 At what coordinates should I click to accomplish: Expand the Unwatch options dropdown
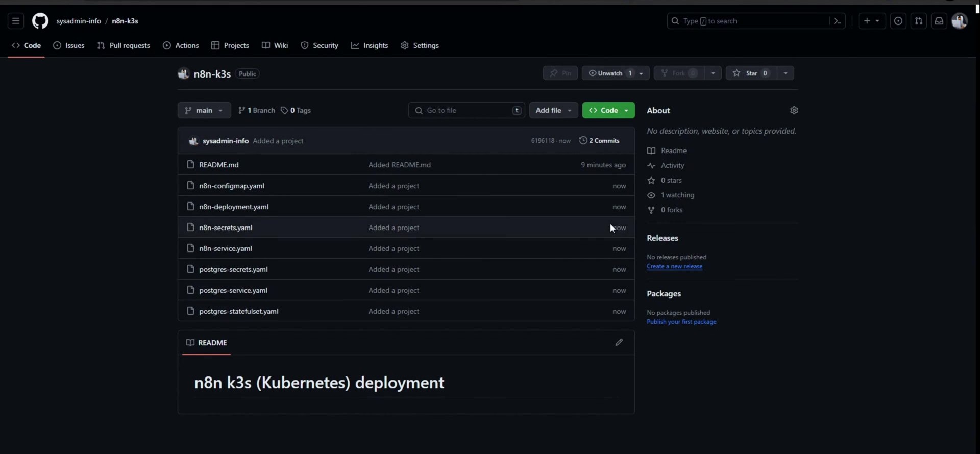point(642,73)
